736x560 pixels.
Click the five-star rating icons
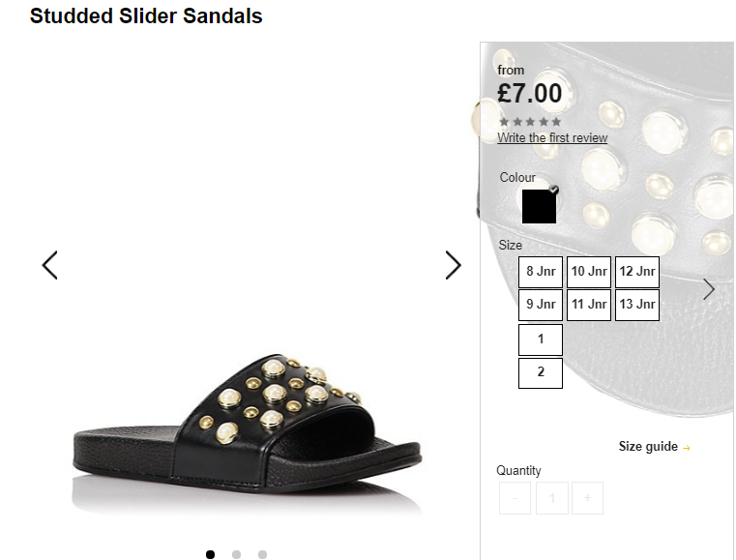(x=530, y=122)
